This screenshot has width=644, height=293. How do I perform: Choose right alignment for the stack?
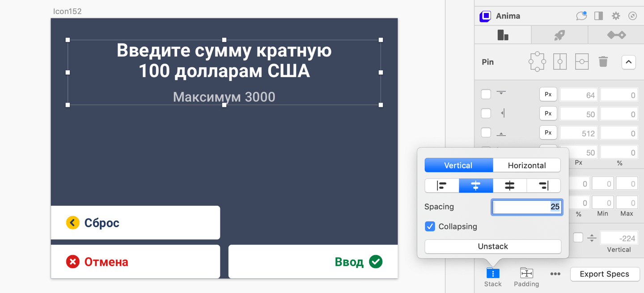pyautogui.click(x=543, y=186)
